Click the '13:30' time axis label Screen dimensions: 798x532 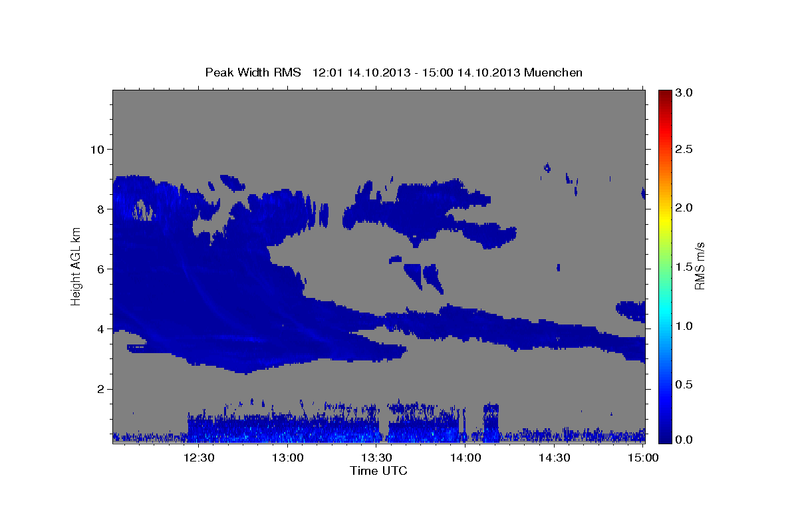[x=376, y=458]
